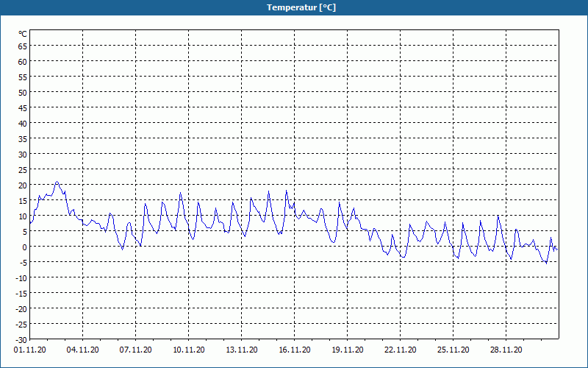Screen dimensions: 588x368
Task: Click the '25' y-axis value
Action: point(23,170)
